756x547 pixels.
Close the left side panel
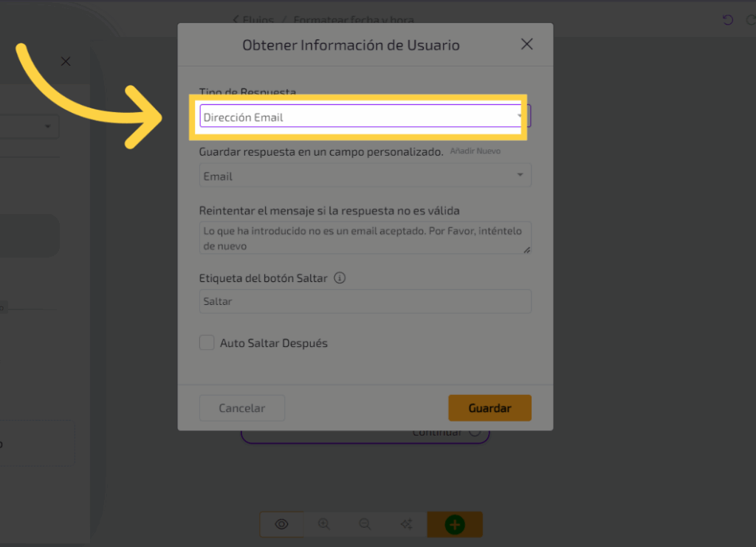click(x=66, y=61)
